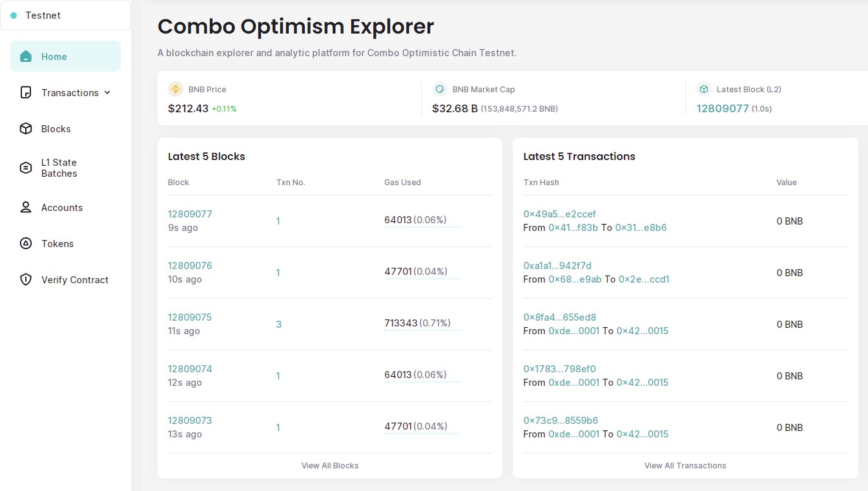
Task: Open recipient address 0x31...e8b6
Action: tap(641, 228)
